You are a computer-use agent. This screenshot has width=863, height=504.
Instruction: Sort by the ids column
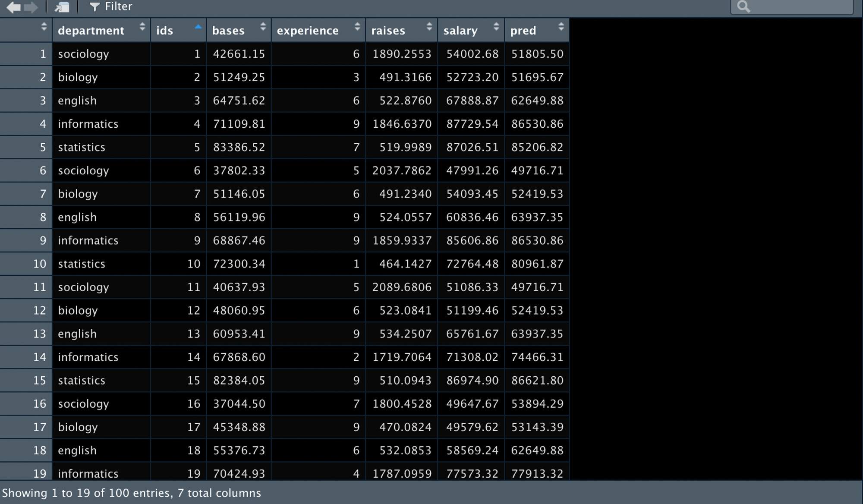(x=179, y=30)
